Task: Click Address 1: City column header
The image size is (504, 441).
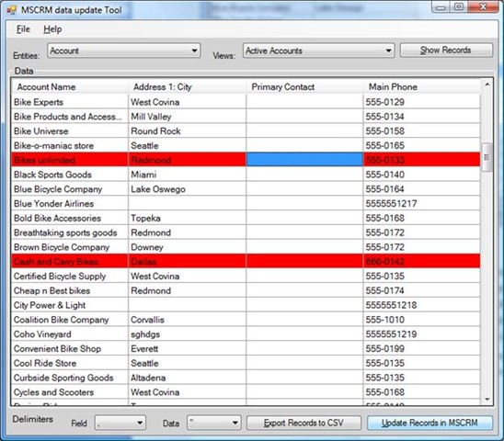Action: pos(187,86)
